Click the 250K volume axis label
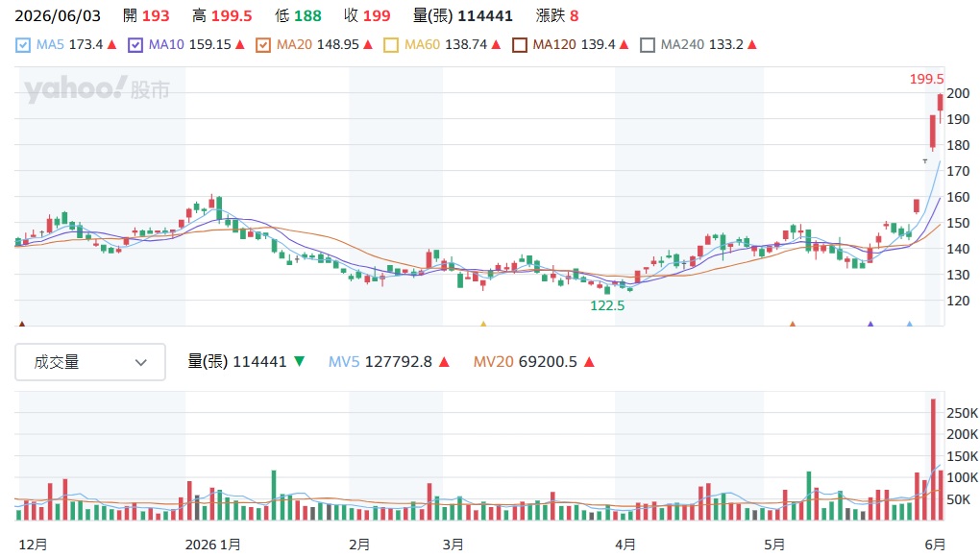Viewport: 980px width, 557px height. pos(962,413)
